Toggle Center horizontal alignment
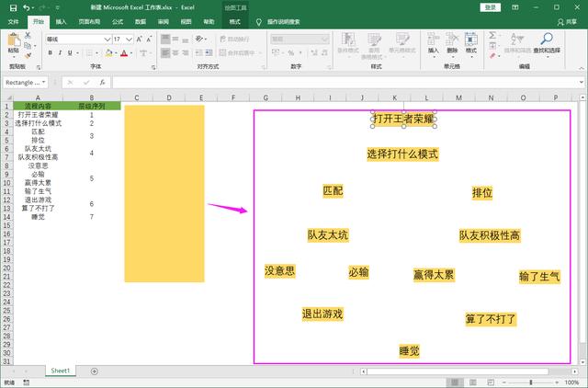Image resolution: width=588 pixels, height=388 pixels. (x=175, y=53)
